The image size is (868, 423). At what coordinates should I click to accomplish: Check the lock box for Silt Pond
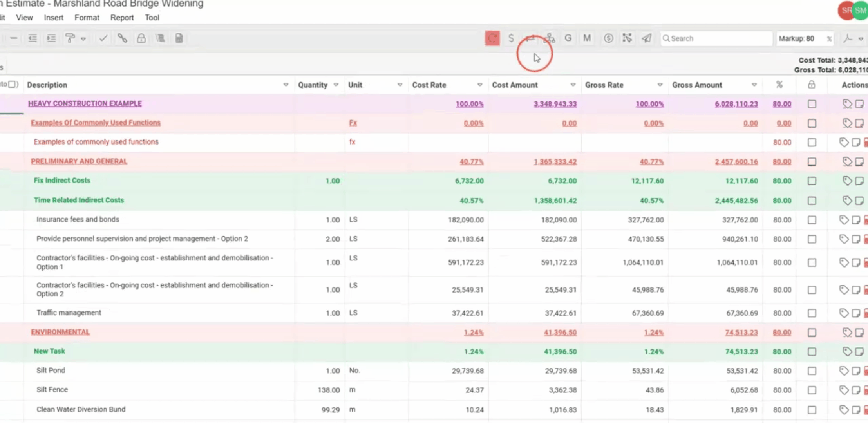pyautogui.click(x=812, y=371)
